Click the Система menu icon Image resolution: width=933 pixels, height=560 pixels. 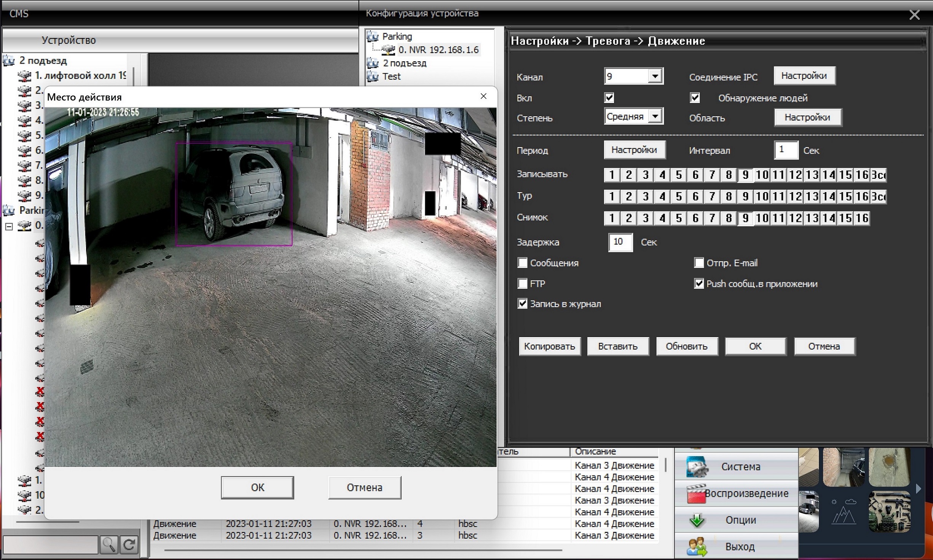(x=697, y=467)
